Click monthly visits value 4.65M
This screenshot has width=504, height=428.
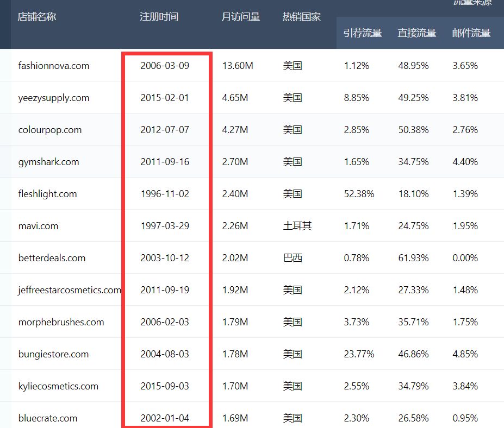pos(235,98)
